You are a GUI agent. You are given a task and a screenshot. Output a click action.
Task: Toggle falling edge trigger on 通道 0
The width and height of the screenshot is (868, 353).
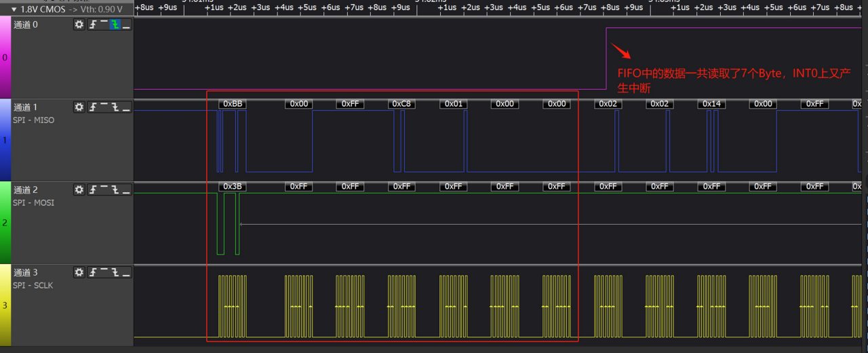[x=115, y=24]
